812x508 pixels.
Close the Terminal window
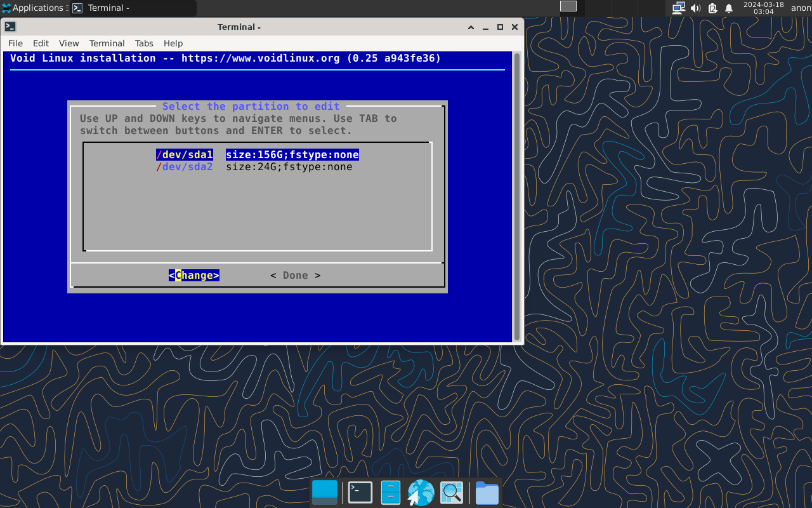(x=514, y=27)
